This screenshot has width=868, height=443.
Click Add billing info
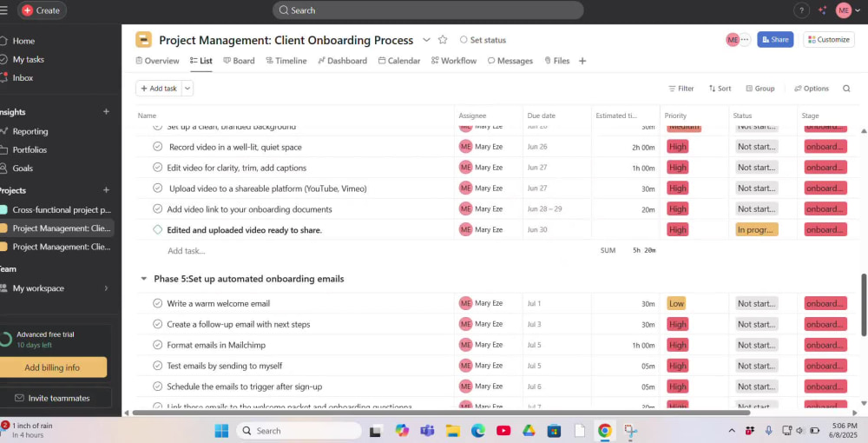pyautogui.click(x=53, y=367)
